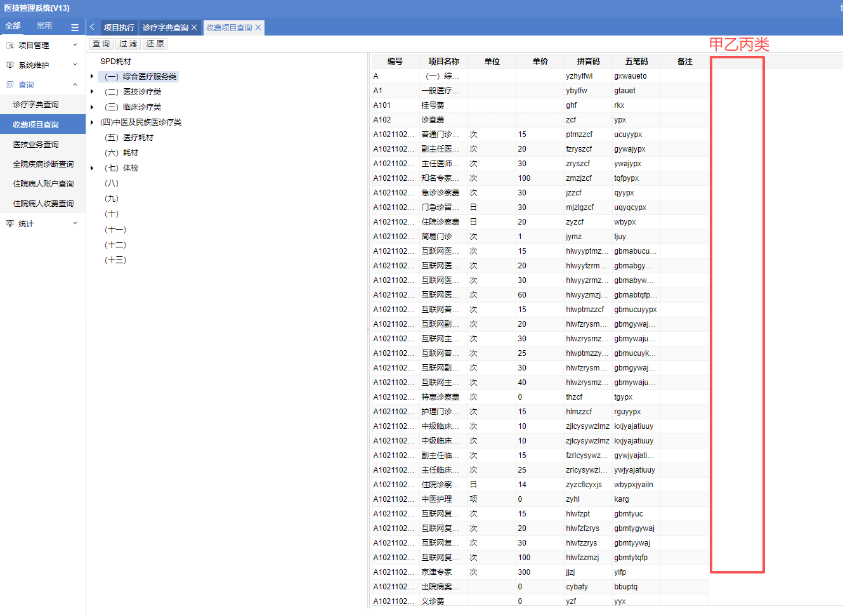Click the A101 code cell

click(395, 105)
